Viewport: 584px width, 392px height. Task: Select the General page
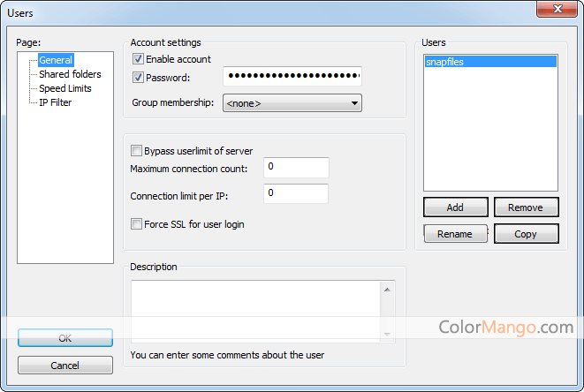(56, 60)
